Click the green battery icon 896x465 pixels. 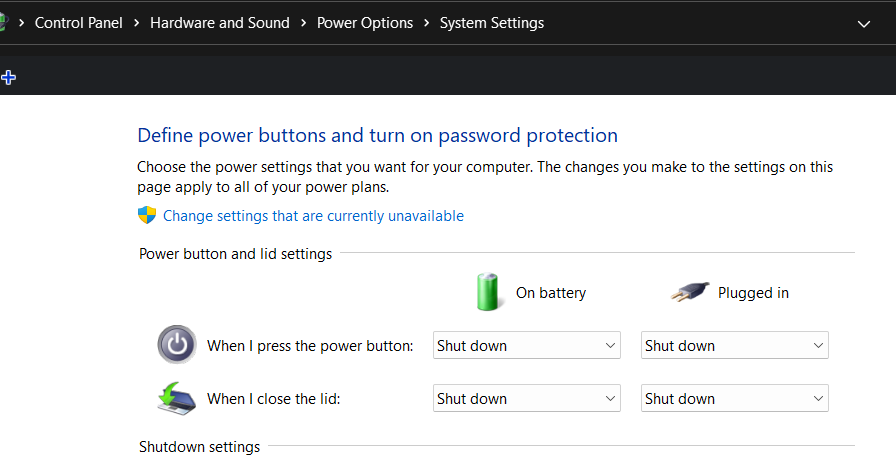488,292
